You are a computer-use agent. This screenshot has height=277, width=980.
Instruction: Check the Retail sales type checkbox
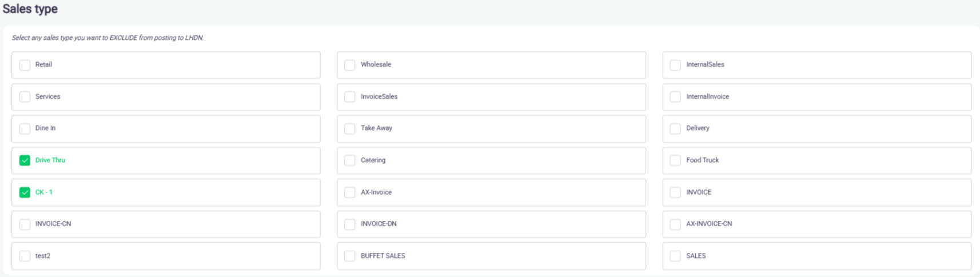25,65
